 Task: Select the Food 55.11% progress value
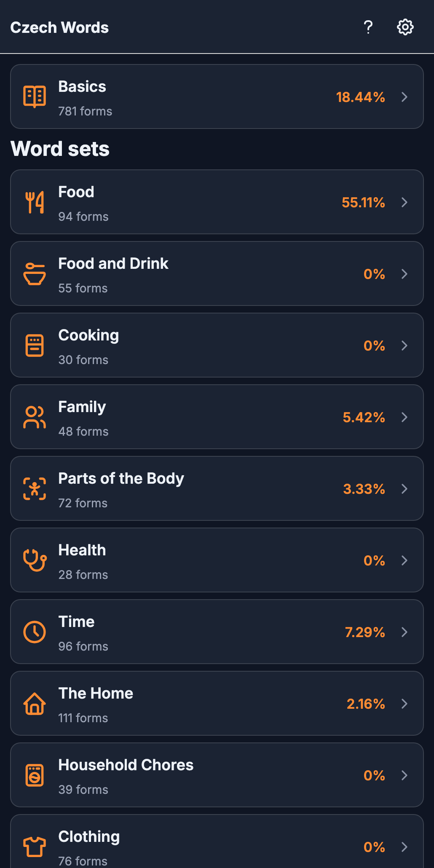coord(363,202)
